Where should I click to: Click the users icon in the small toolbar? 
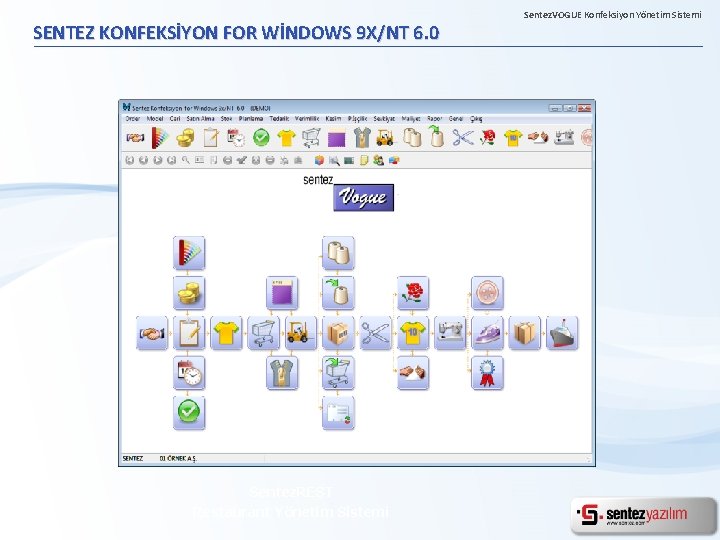coord(378,160)
